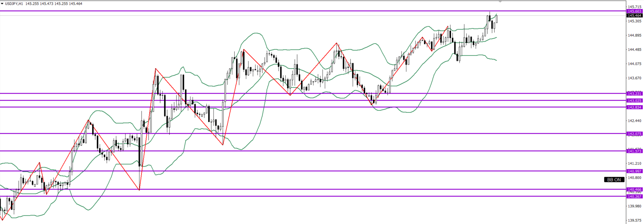Click the 141.573 purple level label
644x224 pixels.
click(635, 151)
